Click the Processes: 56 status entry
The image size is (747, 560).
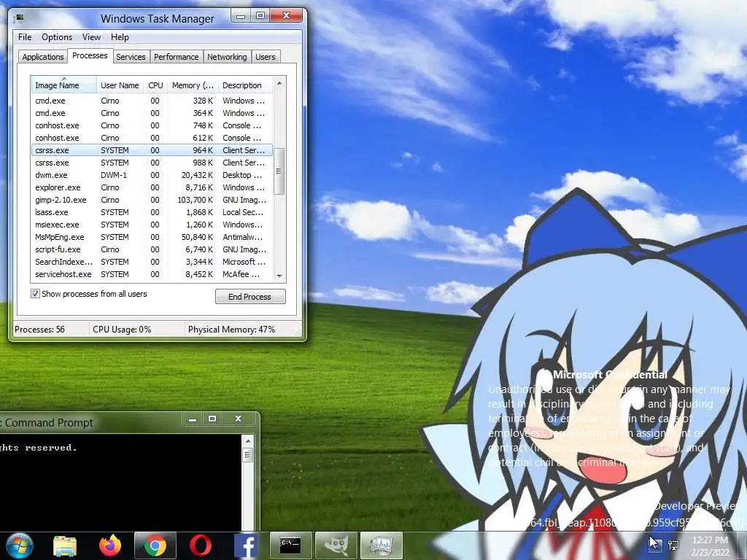tap(39, 330)
